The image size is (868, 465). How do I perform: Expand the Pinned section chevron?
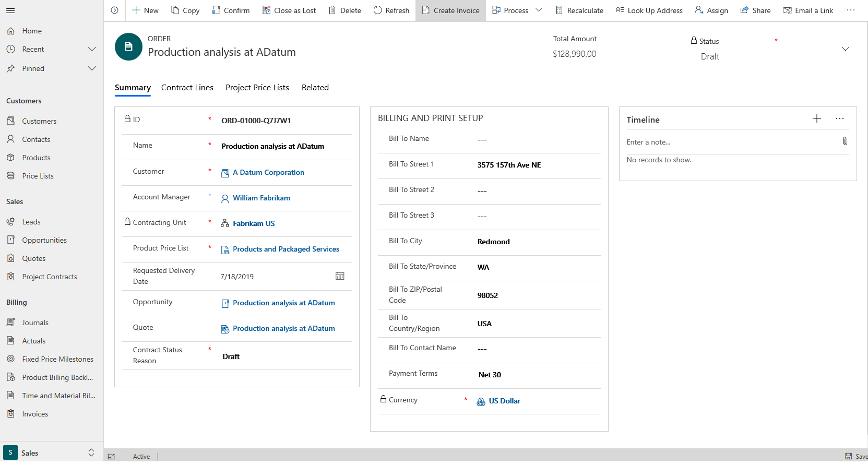coord(92,68)
